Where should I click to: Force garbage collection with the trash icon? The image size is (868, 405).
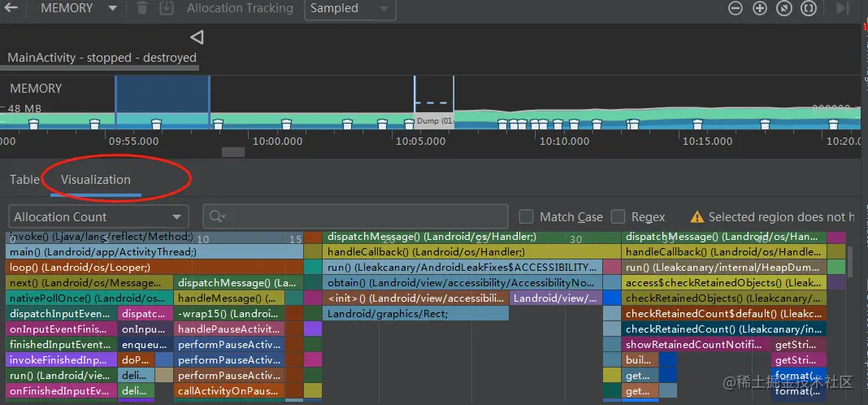coord(142,8)
